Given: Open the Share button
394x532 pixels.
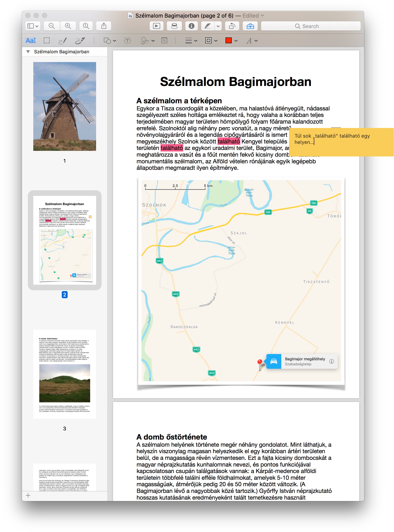Looking at the screenshot, I should pos(104,26).
